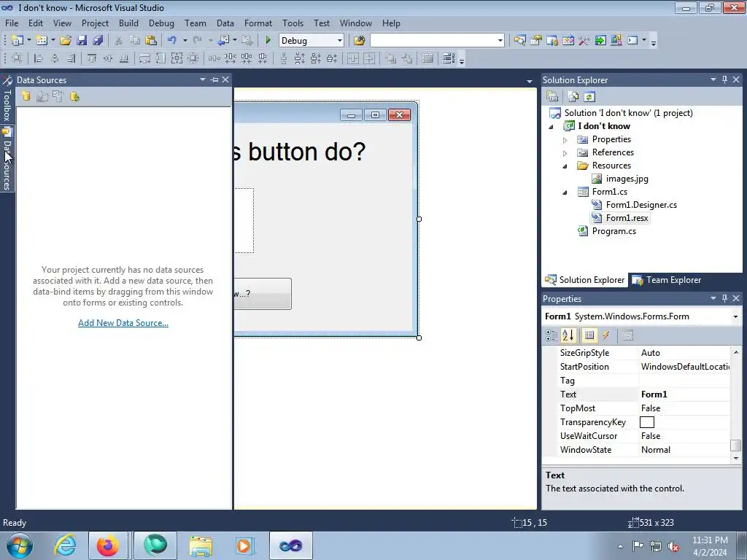Open the Command Window icon
747x560 pixels.
(632, 41)
